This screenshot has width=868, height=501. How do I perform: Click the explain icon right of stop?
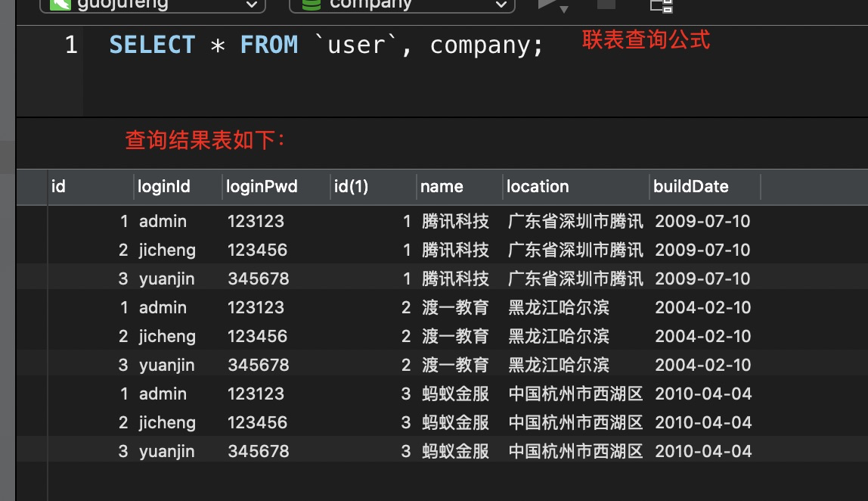662,5
